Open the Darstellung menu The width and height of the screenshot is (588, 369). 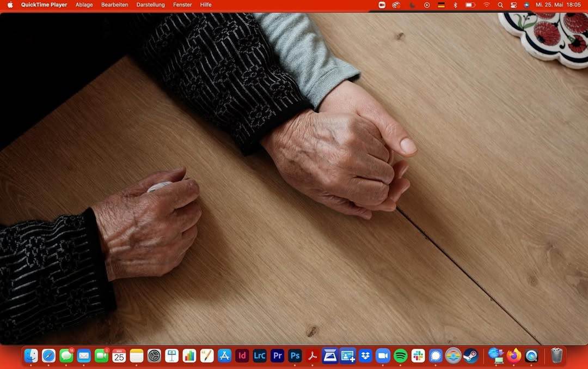150,5
